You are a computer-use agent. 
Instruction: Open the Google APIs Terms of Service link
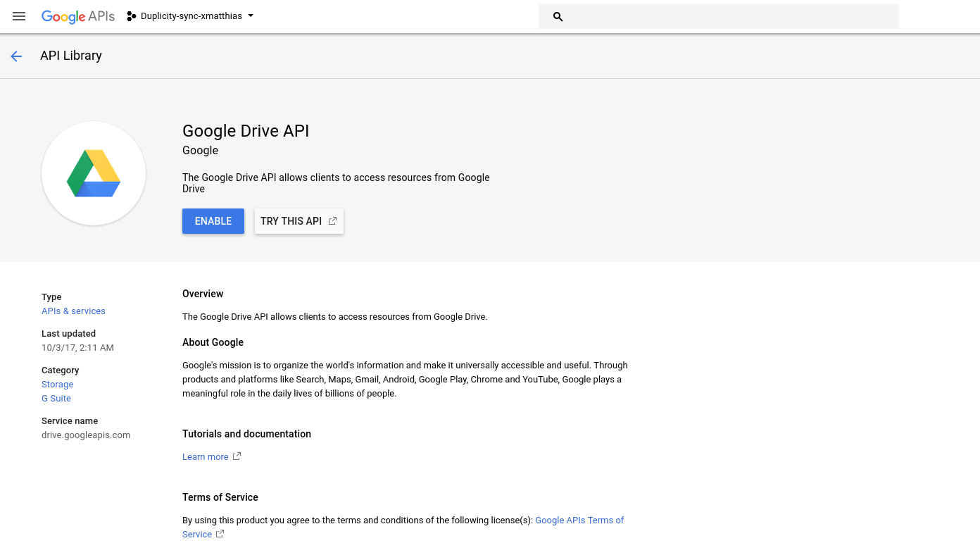(579, 520)
